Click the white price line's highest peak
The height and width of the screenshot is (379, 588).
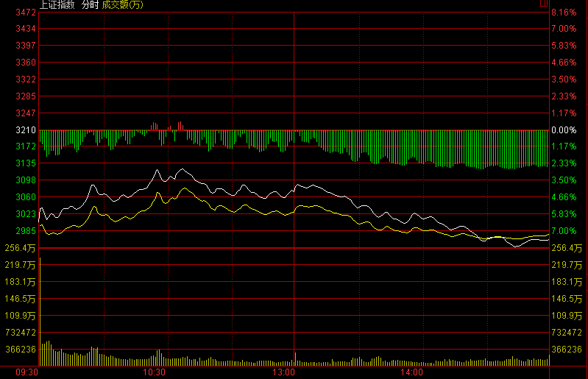(157, 170)
